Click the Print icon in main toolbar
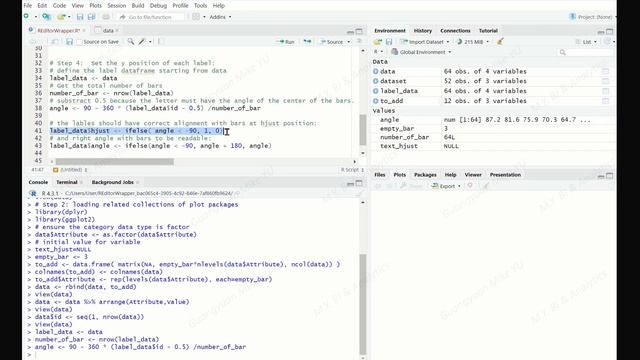 106,17
